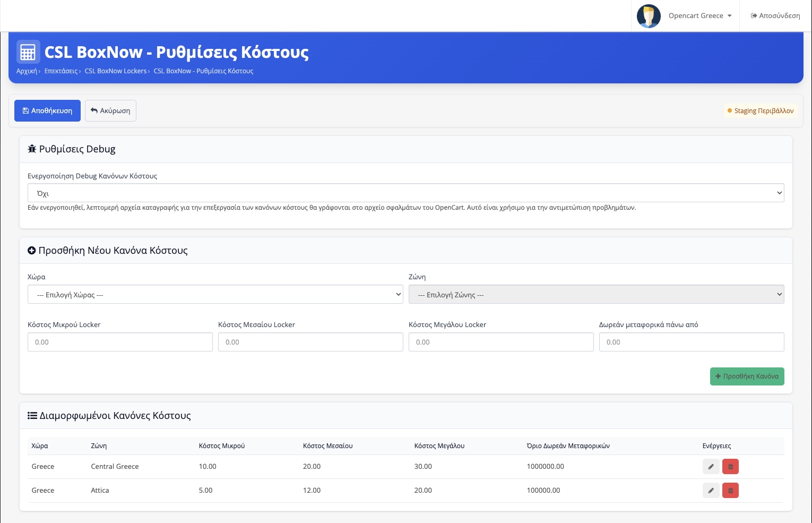Click the Staging Περιβάλλον badge
The width and height of the screenshot is (812, 523).
(x=761, y=111)
